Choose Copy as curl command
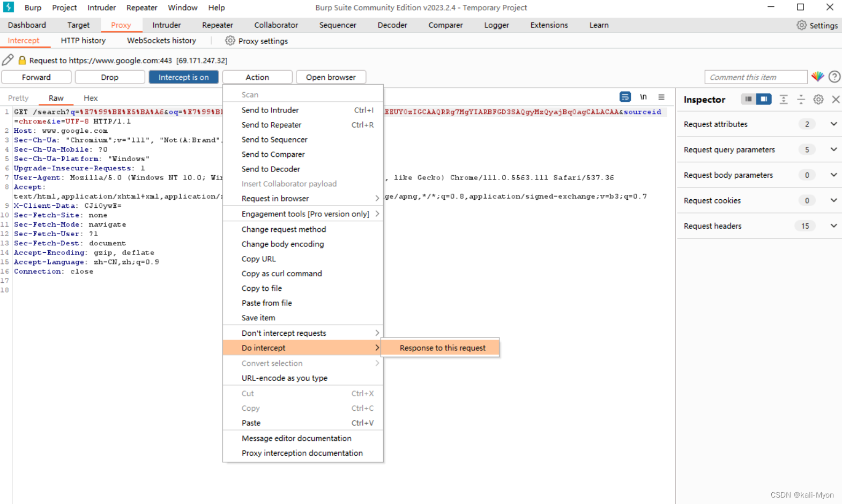The image size is (842, 504). coord(303,273)
